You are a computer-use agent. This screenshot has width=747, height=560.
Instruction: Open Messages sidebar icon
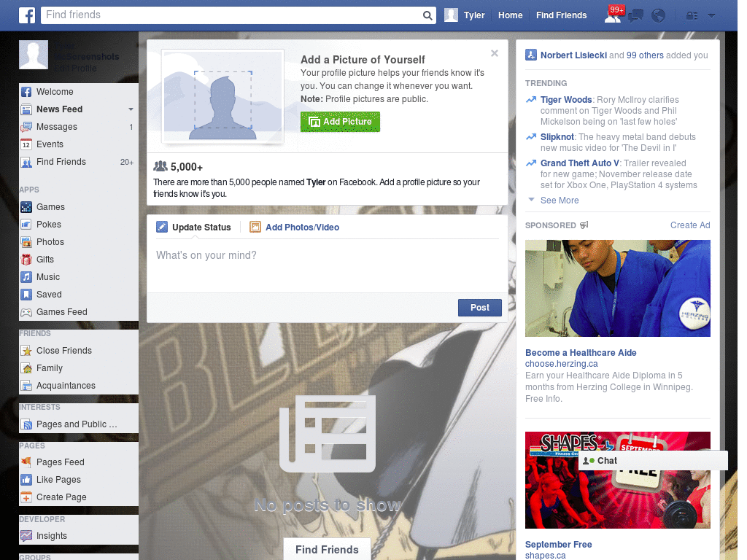tap(26, 127)
